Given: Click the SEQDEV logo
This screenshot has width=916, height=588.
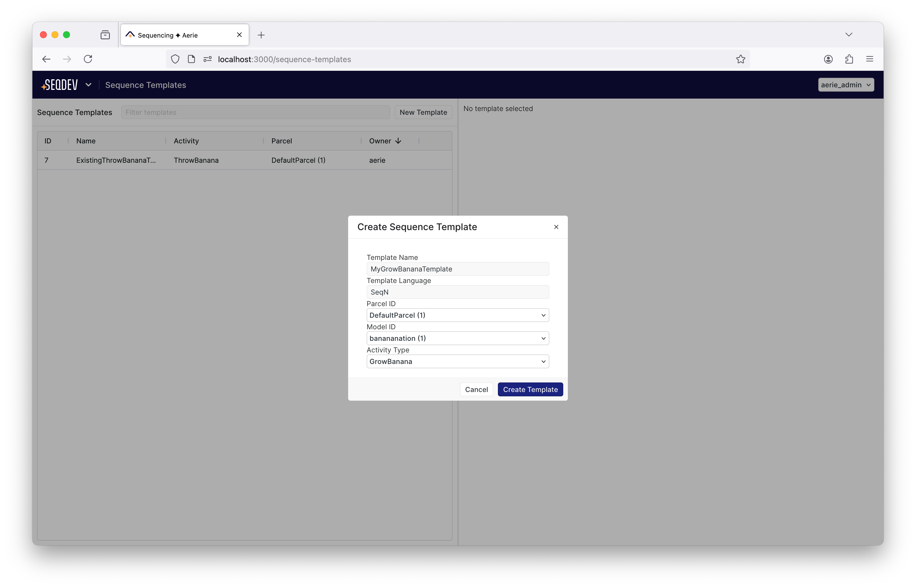Looking at the screenshot, I should pyautogui.click(x=59, y=84).
